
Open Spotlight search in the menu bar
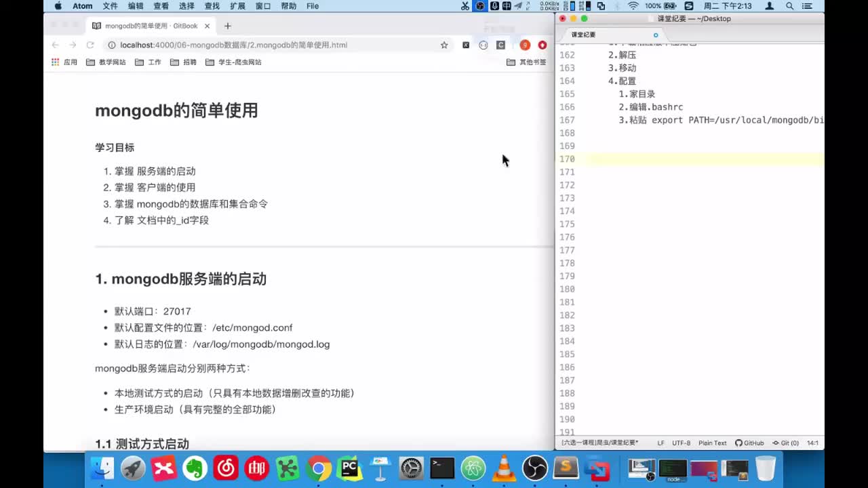click(790, 6)
